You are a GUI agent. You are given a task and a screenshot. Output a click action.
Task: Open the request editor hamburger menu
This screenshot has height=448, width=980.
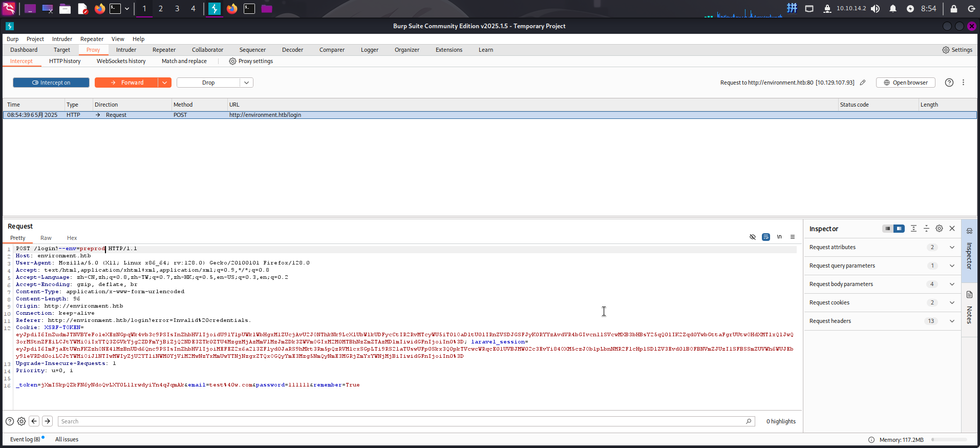[x=793, y=237]
